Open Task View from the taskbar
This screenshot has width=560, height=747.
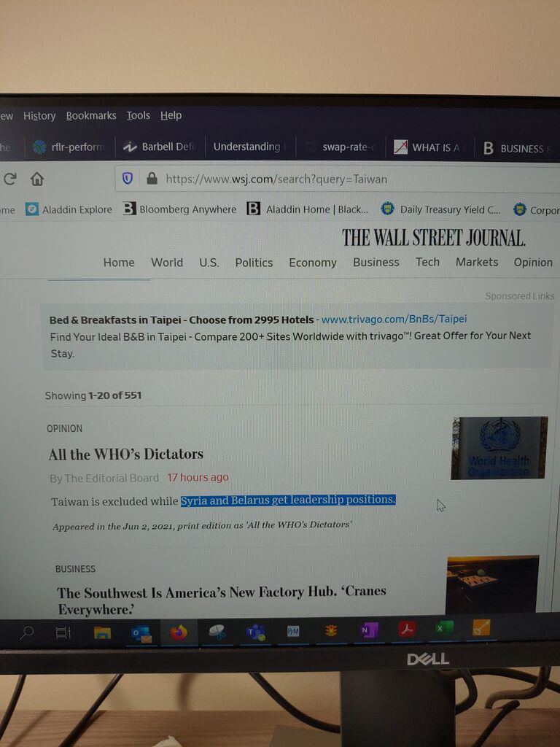[x=63, y=632]
